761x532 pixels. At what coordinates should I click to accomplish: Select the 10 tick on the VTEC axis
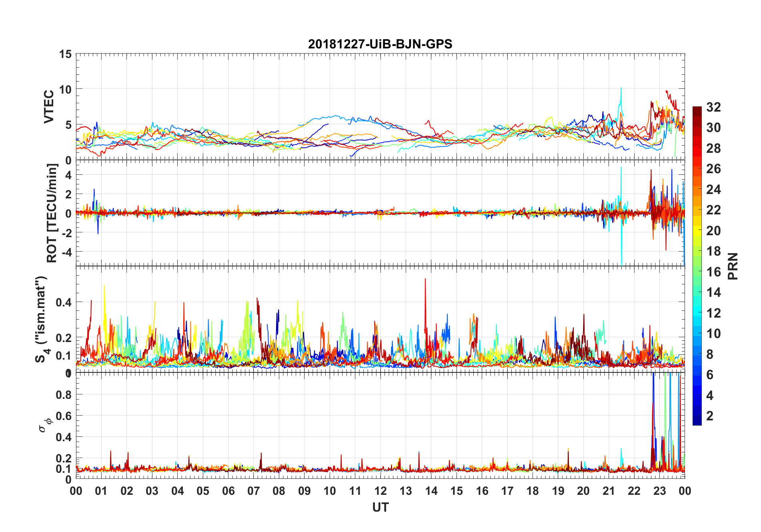point(66,89)
